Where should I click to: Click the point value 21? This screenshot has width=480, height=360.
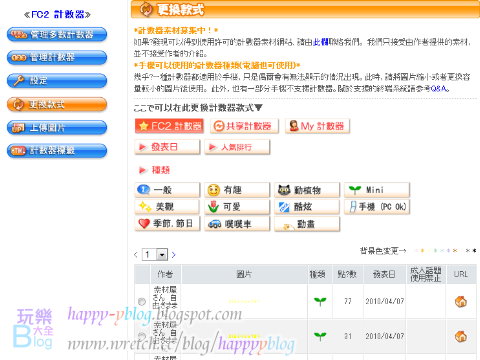[x=348, y=336]
